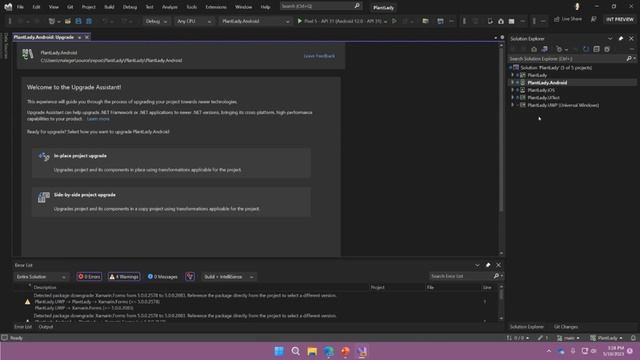Open the PlantLady.Android startup project dropdown
Viewport: 640px width, 360px height.
pyautogui.click(x=256, y=21)
